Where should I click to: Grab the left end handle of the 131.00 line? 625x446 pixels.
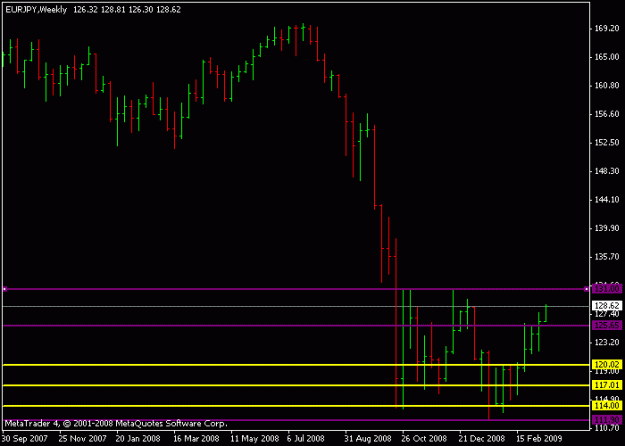coord(5,289)
